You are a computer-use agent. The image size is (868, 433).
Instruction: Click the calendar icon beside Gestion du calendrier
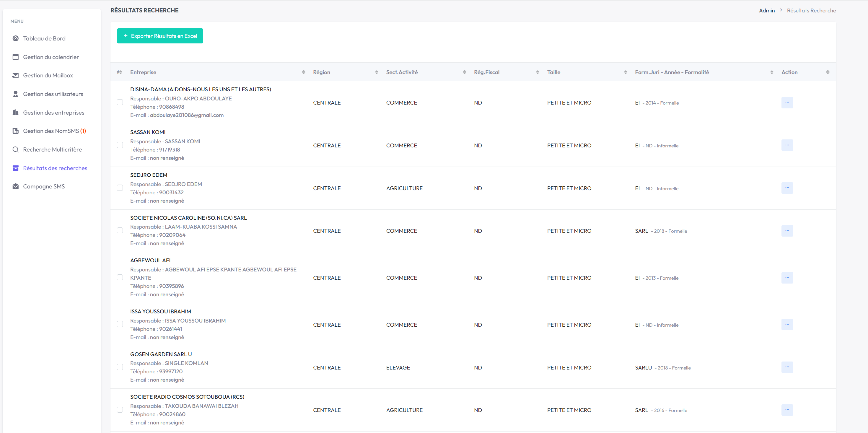[15, 57]
